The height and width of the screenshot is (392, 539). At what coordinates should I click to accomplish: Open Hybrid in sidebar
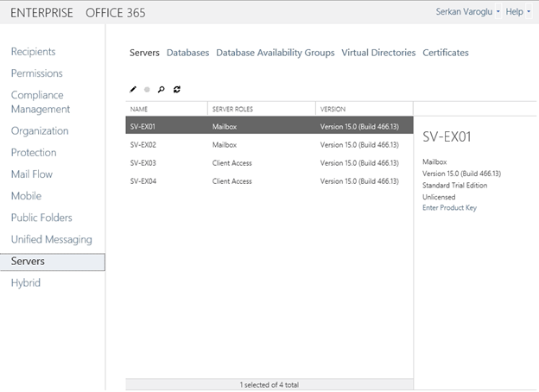pos(26,283)
